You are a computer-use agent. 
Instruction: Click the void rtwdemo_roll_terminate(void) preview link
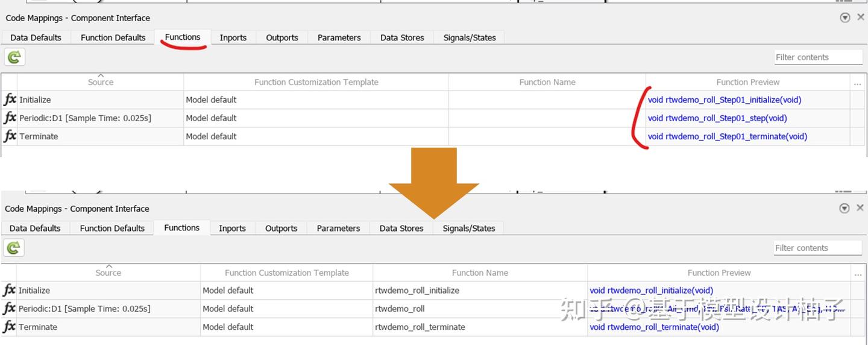pyautogui.click(x=654, y=327)
